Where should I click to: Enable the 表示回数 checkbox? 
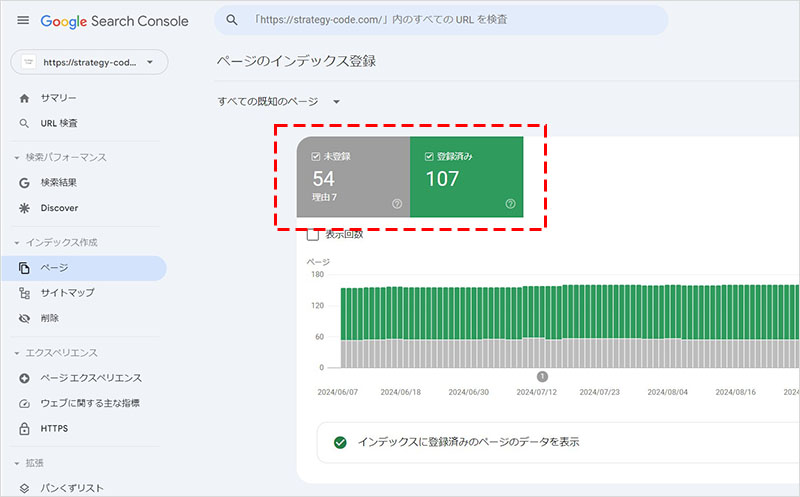click(x=313, y=234)
